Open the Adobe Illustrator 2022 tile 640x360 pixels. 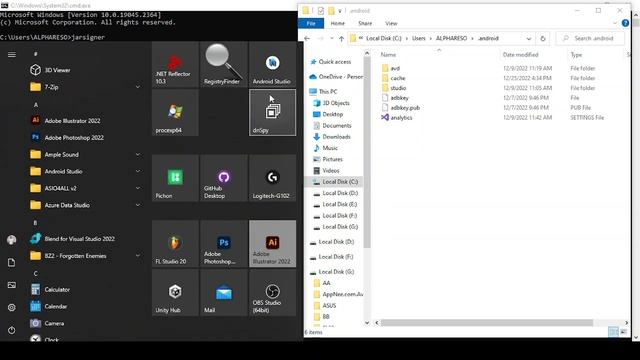coord(272,244)
